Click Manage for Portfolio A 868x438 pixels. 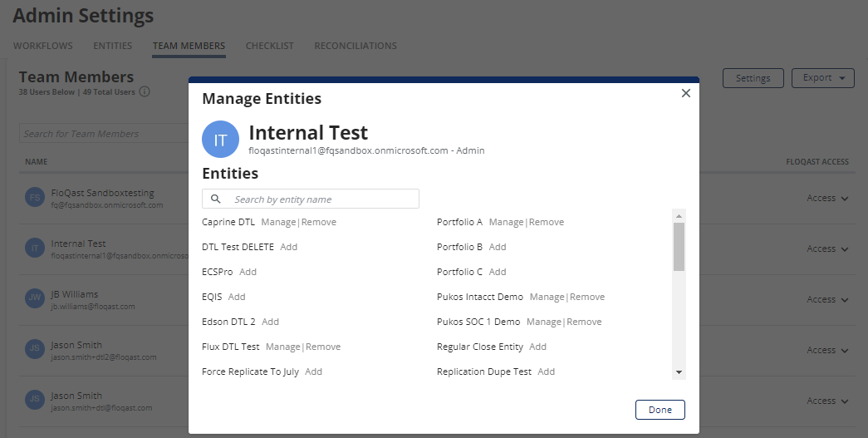(506, 222)
